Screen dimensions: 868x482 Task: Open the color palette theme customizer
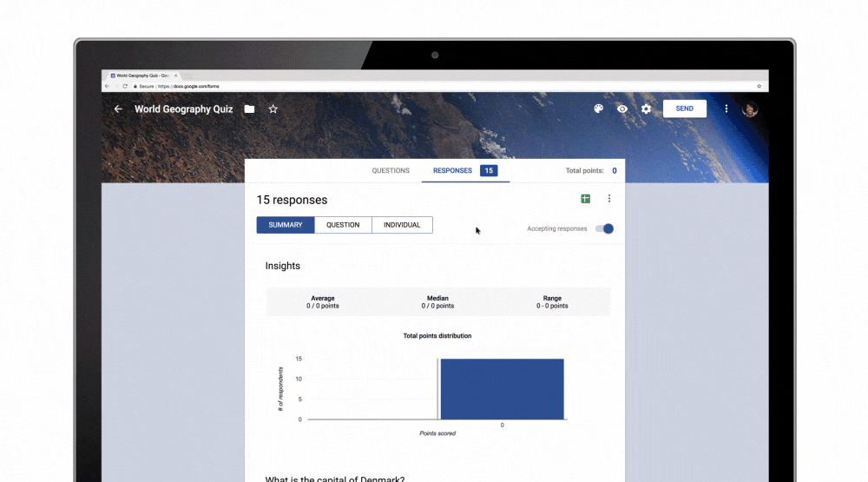pos(598,109)
